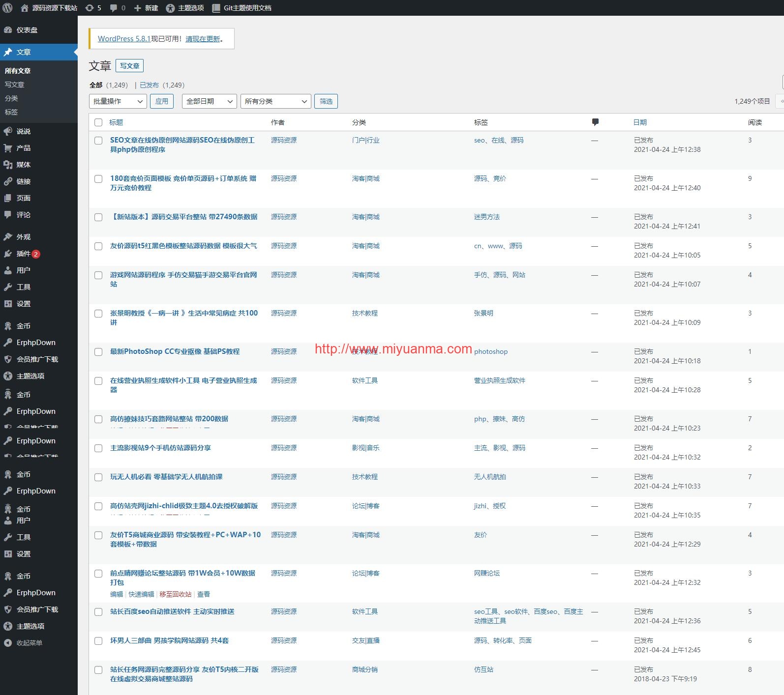784x695 pixels.
Task: Open 写文章 submenu item in sidebar
Action: point(15,85)
